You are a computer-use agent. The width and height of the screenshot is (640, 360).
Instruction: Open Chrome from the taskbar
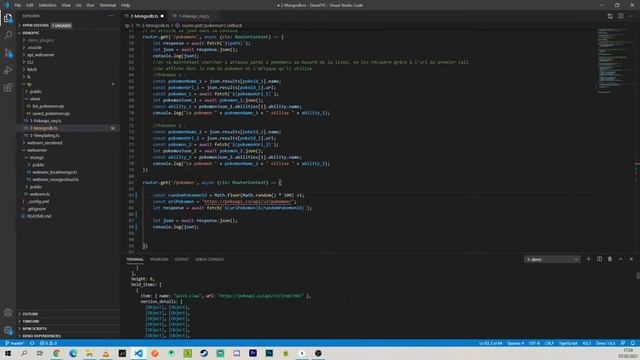pos(57,353)
